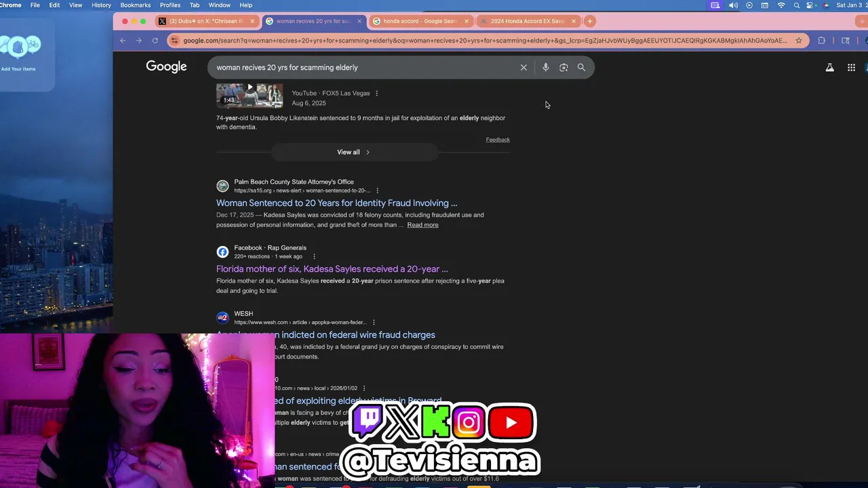868x488 pixels.
Task: Open more options for Palm Beach County result
Action: pyautogui.click(x=378, y=190)
